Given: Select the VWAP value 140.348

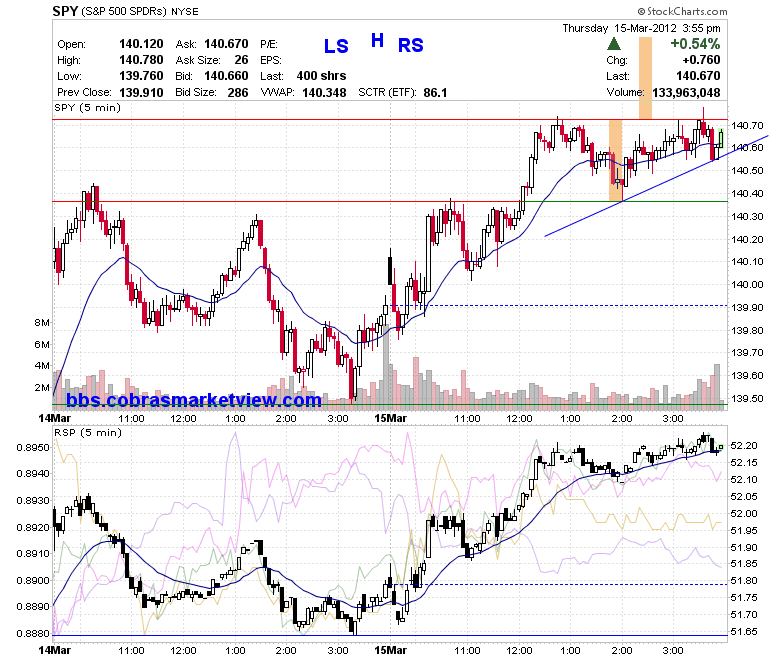Looking at the screenshot, I should point(324,93).
